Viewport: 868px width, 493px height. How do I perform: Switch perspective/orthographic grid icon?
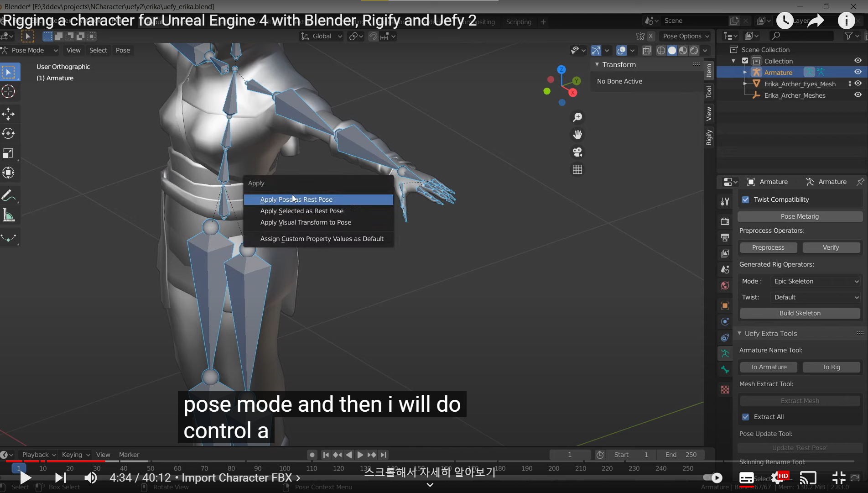pyautogui.click(x=577, y=169)
